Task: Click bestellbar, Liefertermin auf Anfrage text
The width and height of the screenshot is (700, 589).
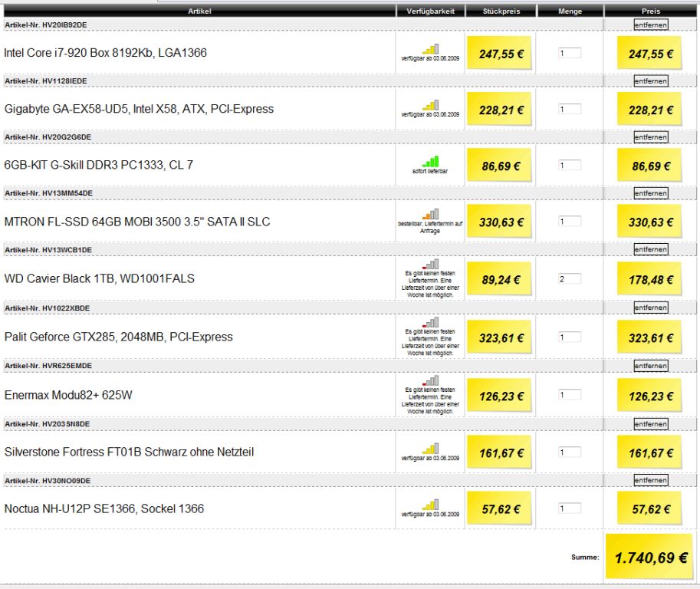Action: 430,227
